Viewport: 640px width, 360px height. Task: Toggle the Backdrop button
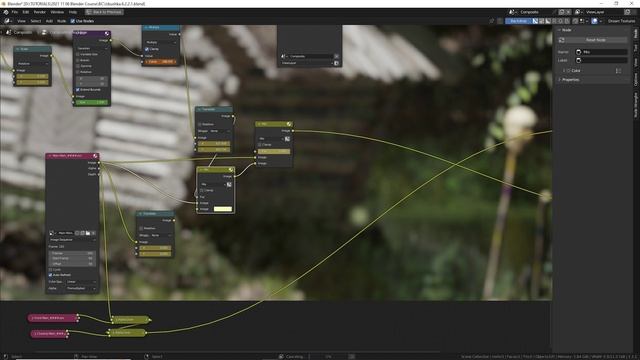tap(518, 21)
